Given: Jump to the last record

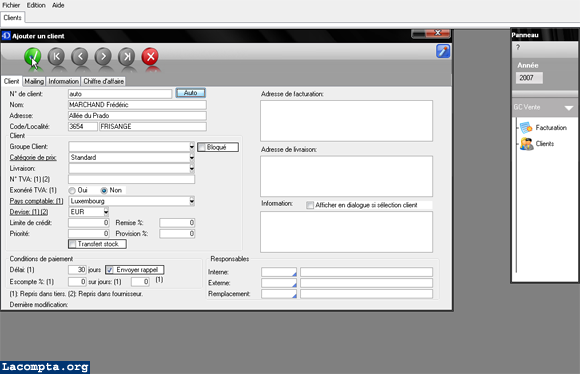Looking at the screenshot, I should (x=127, y=57).
